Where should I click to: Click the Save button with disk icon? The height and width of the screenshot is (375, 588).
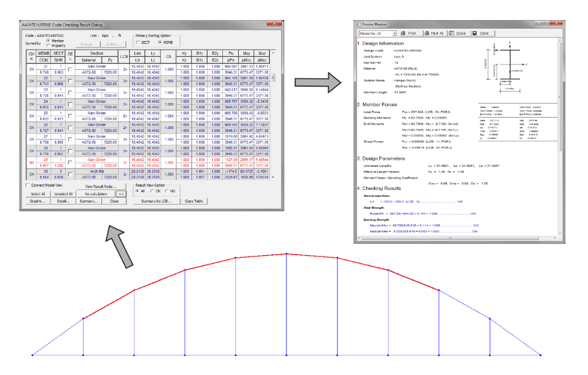(x=481, y=33)
